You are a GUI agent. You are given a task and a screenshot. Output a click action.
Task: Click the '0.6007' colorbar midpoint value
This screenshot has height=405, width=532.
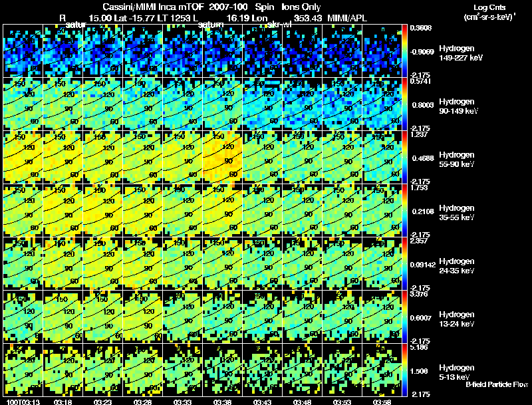422,318
